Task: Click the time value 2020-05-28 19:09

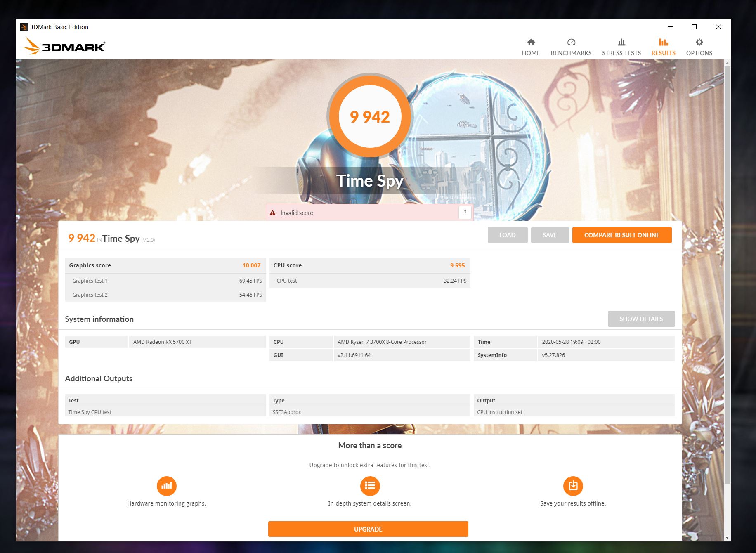Action: click(571, 342)
